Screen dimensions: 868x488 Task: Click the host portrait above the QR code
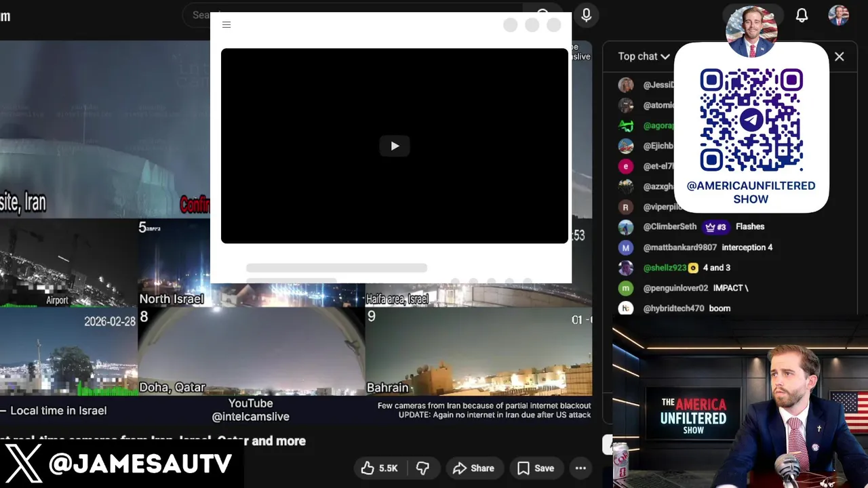coord(751,31)
